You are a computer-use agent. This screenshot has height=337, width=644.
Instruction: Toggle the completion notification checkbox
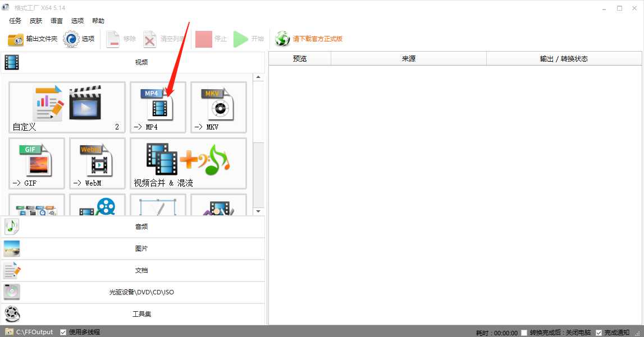[599, 333]
